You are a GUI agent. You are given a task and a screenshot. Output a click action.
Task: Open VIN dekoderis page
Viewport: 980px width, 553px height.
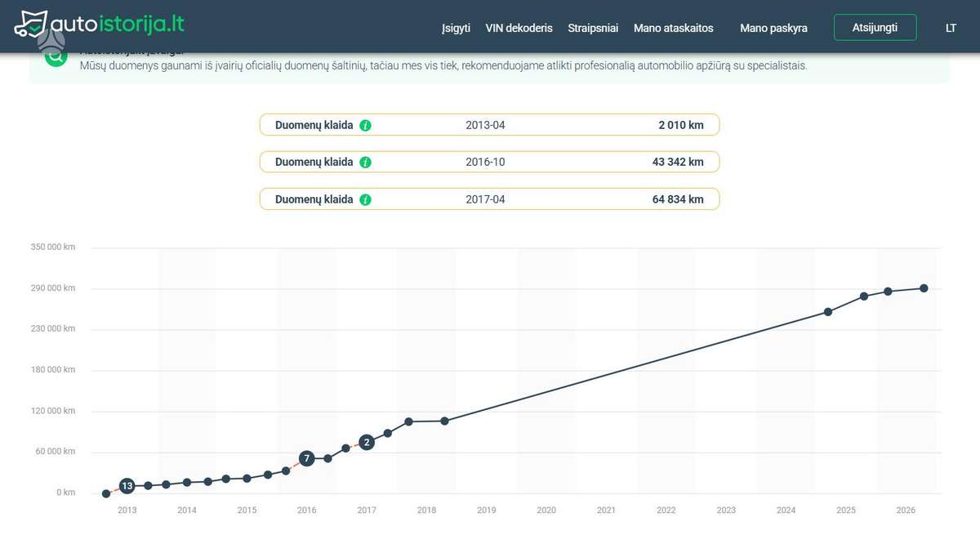pyautogui.click(x=519, y=28)
